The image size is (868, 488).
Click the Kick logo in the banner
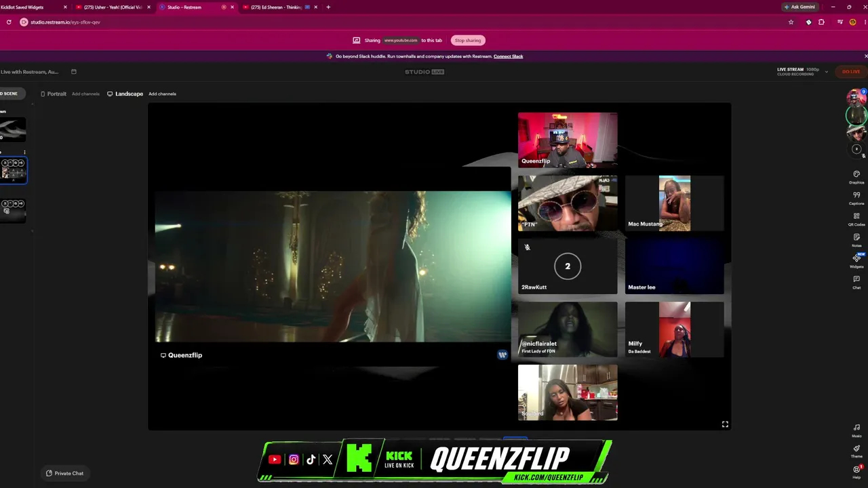click(359, 457)
